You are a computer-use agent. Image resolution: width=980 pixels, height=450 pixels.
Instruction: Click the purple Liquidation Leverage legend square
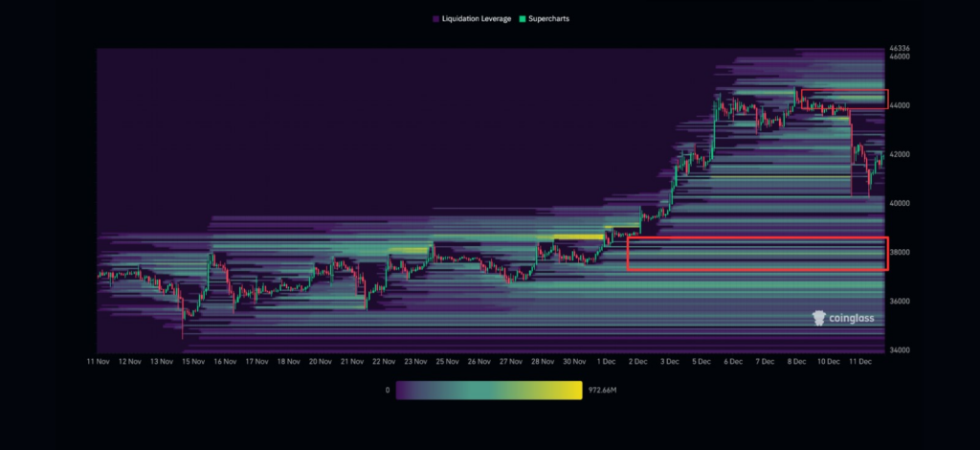[436, 18]
